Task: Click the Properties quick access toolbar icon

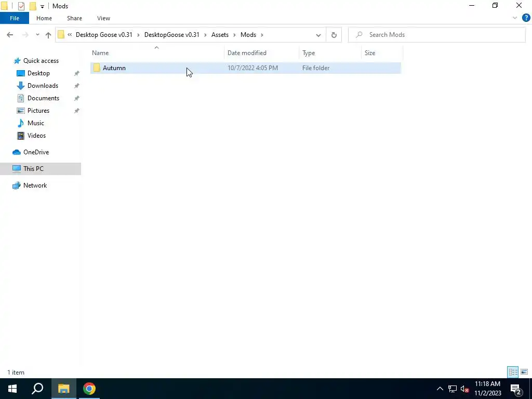Action: pos(21,6)
